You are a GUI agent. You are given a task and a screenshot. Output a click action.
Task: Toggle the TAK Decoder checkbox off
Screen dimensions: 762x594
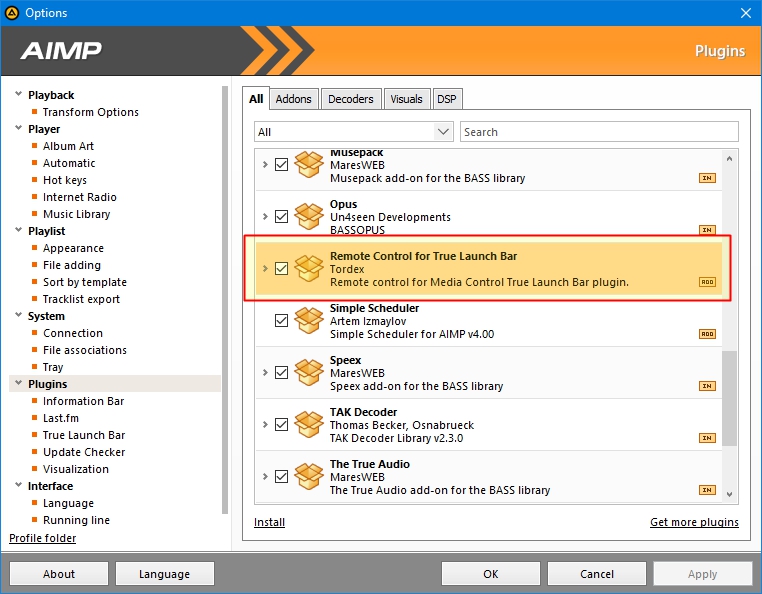tap(281, 425)
